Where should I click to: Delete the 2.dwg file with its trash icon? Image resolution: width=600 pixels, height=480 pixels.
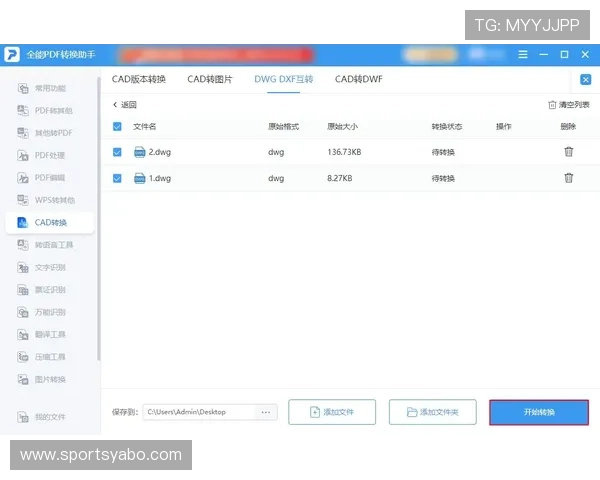[x=569, y=152]
